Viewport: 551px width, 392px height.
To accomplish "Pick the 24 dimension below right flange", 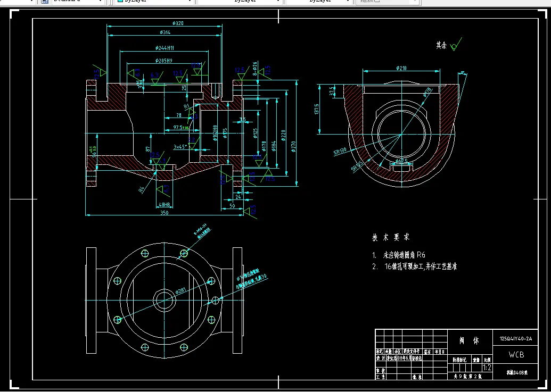I will [x=239, y=197].
